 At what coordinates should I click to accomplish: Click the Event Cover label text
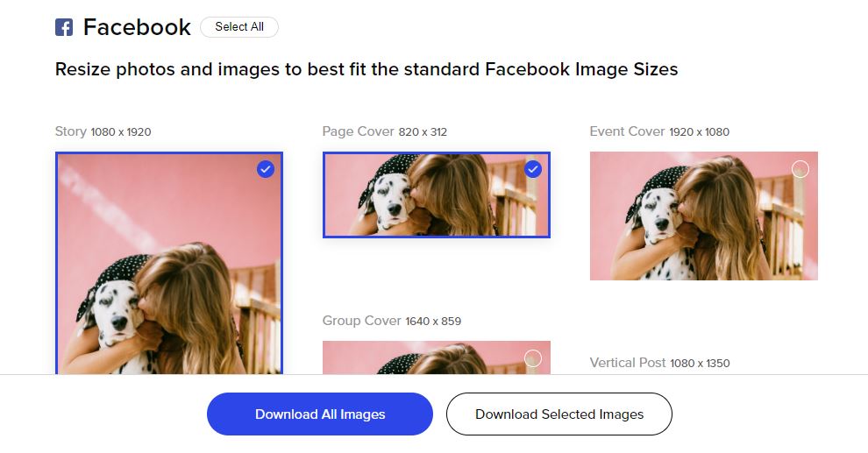tap(627, 131)
